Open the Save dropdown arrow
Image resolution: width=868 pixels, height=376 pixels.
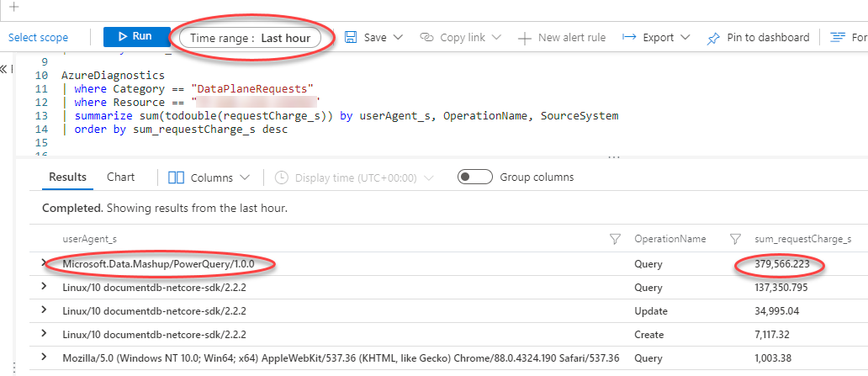(x=398, y=38)
